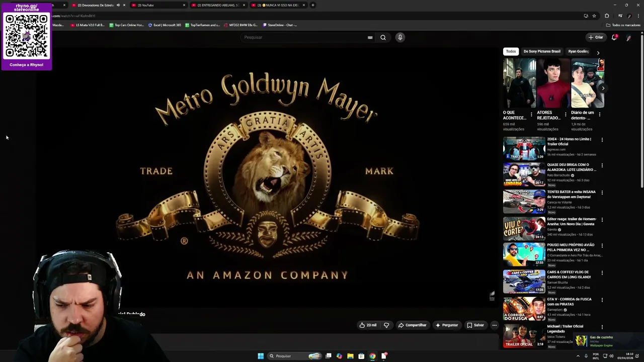
Task: Open options for 2DIE4 trailer video
Action: point(602,139)
